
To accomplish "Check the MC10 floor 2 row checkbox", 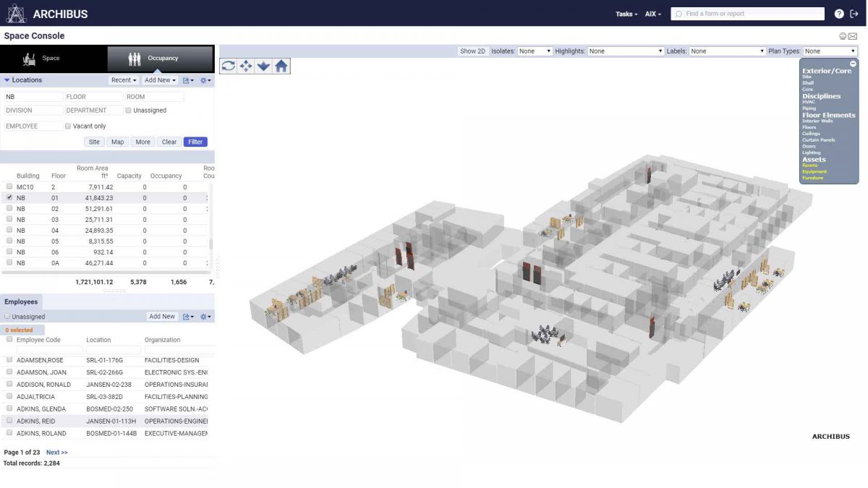I will point(9,187).
